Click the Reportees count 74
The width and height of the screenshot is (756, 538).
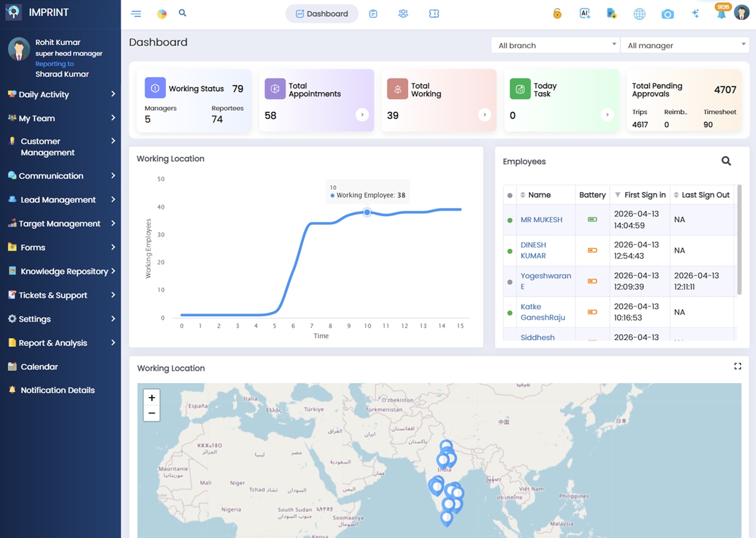tap(217, 119)
